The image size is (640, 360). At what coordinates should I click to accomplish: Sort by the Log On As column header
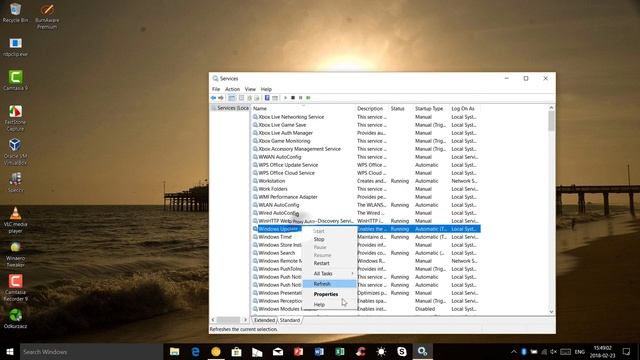(465, 109)
